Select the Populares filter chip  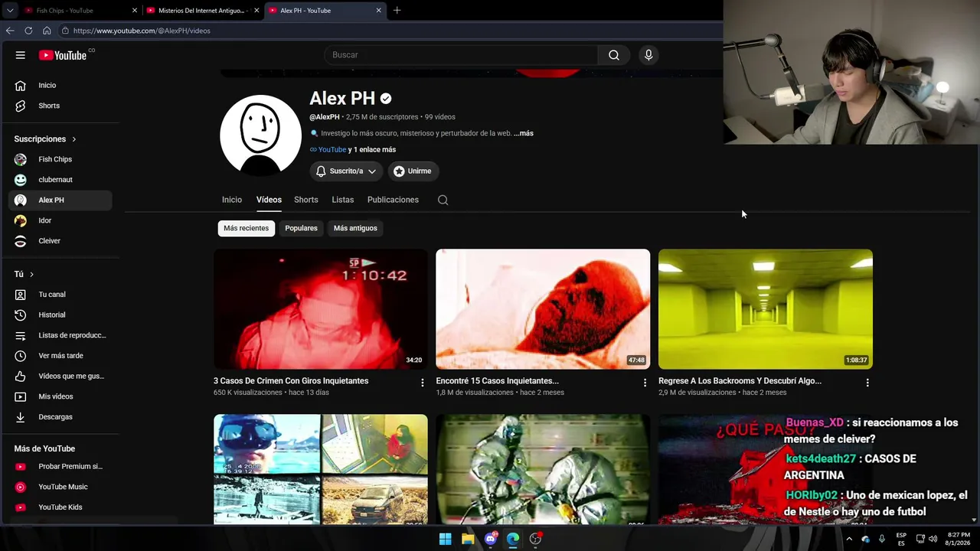tap(301, 228)
